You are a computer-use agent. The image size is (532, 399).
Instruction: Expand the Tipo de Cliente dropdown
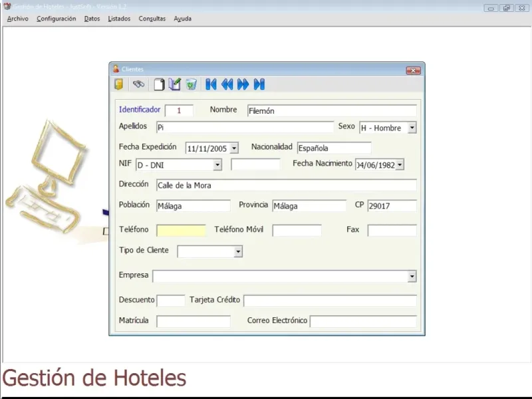238,252
